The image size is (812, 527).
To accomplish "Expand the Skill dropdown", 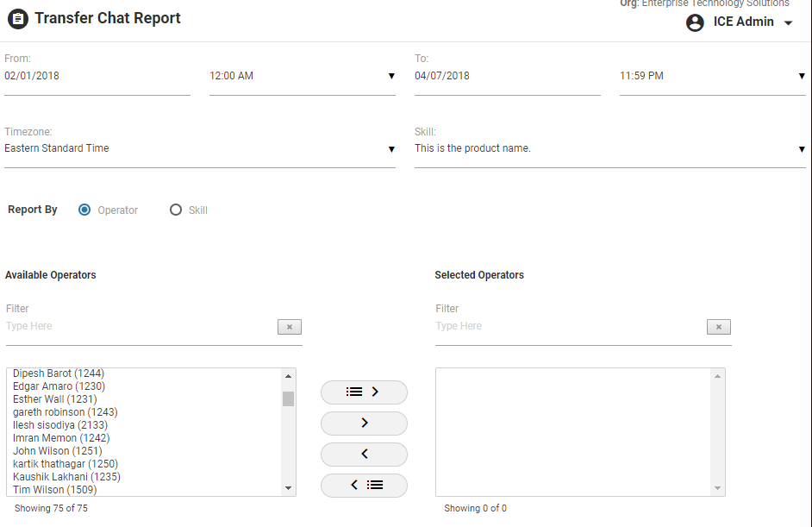I will [609, 148].
